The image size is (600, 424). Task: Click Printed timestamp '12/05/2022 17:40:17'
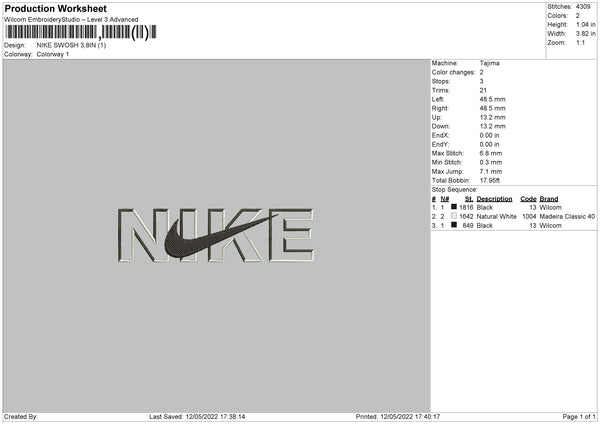point(410,416)
